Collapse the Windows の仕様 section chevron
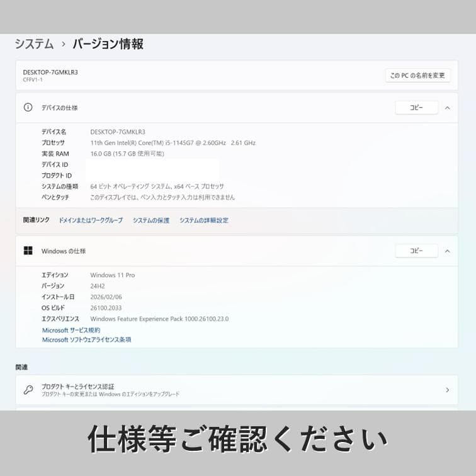Image resolution: width=476 pixels, height=476 pixels. [448, 251]
